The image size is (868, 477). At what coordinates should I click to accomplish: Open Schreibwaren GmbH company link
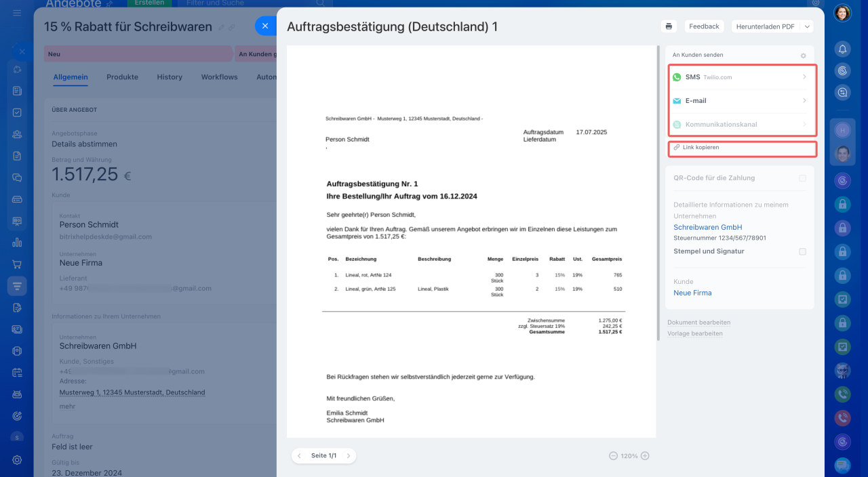point(707,227)
